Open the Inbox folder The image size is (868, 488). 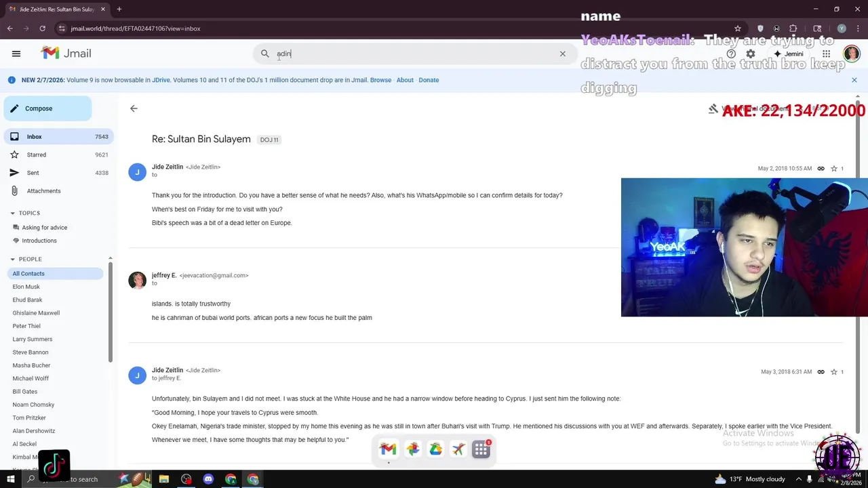click(58, 136)
